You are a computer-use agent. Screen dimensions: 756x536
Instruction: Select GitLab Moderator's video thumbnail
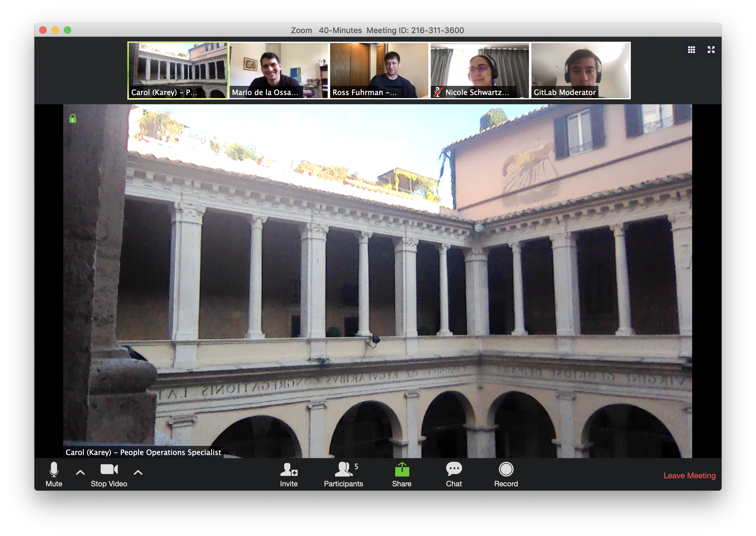[580, 70]
